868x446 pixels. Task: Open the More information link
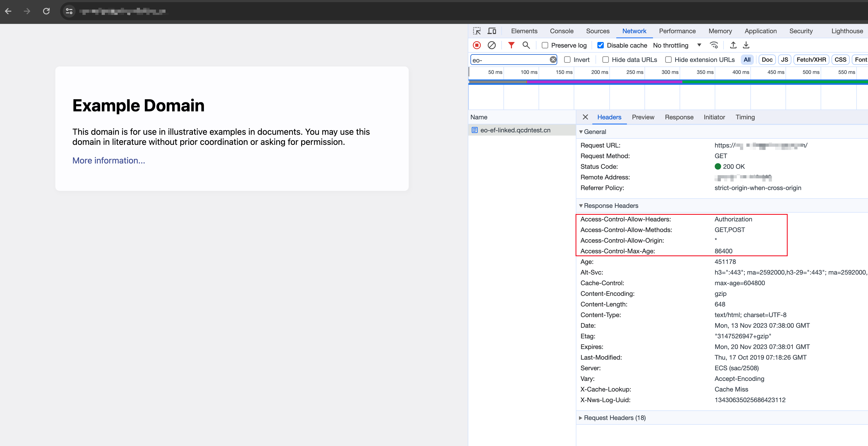tap(109, 161)
